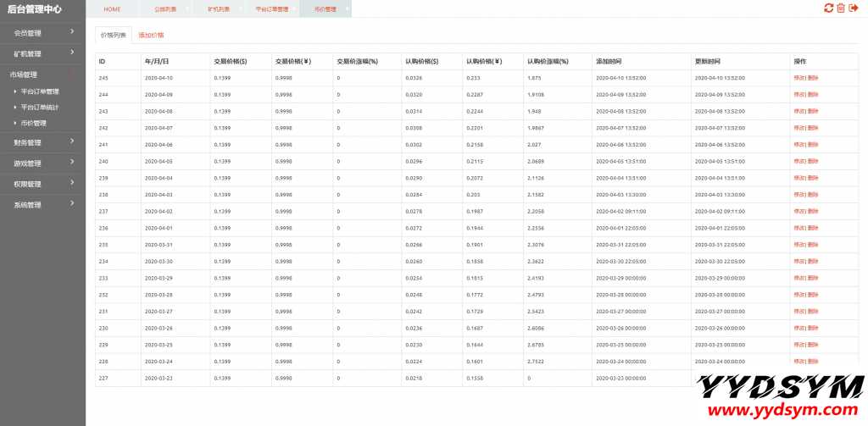Click the trash clear-cache icon
This screenshot has height=426, width=868.
(x=840, y=8)
